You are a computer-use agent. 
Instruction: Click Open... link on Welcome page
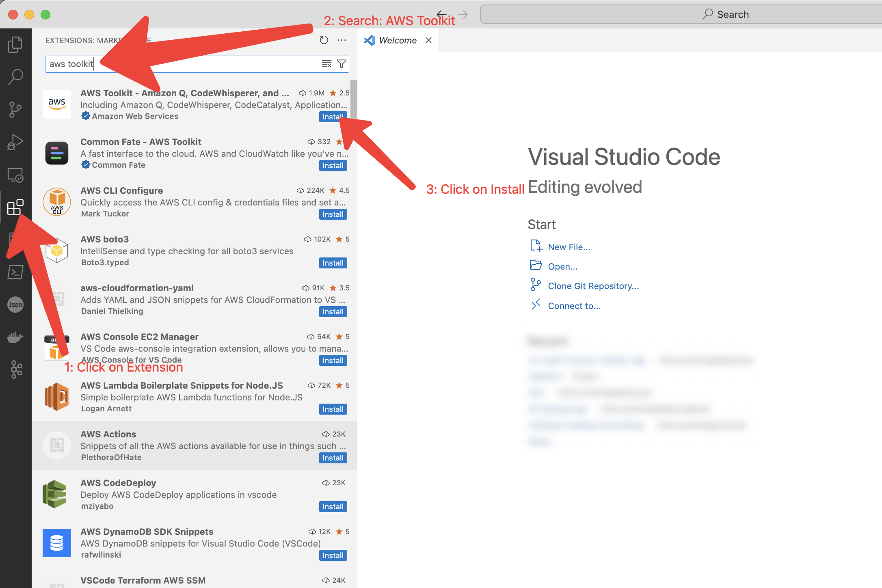[563, 266]
